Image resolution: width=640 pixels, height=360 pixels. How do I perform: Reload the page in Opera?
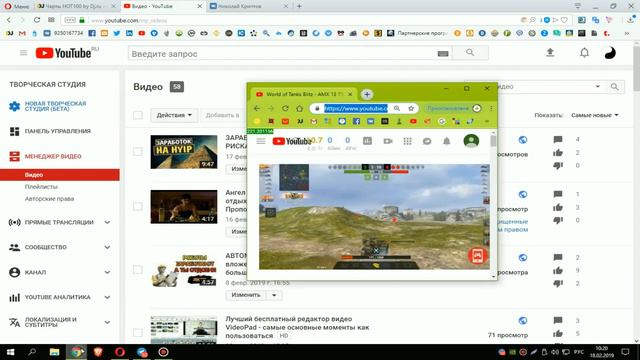(37, 20)
